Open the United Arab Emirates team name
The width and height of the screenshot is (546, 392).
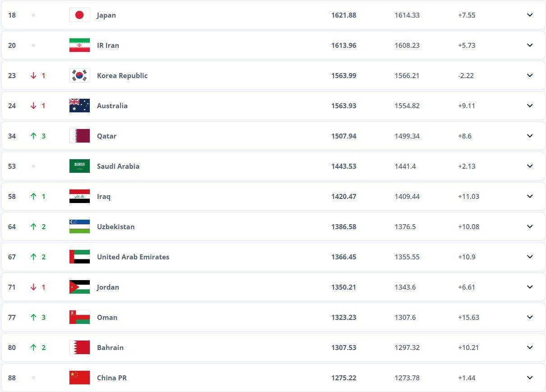point(133,257)
